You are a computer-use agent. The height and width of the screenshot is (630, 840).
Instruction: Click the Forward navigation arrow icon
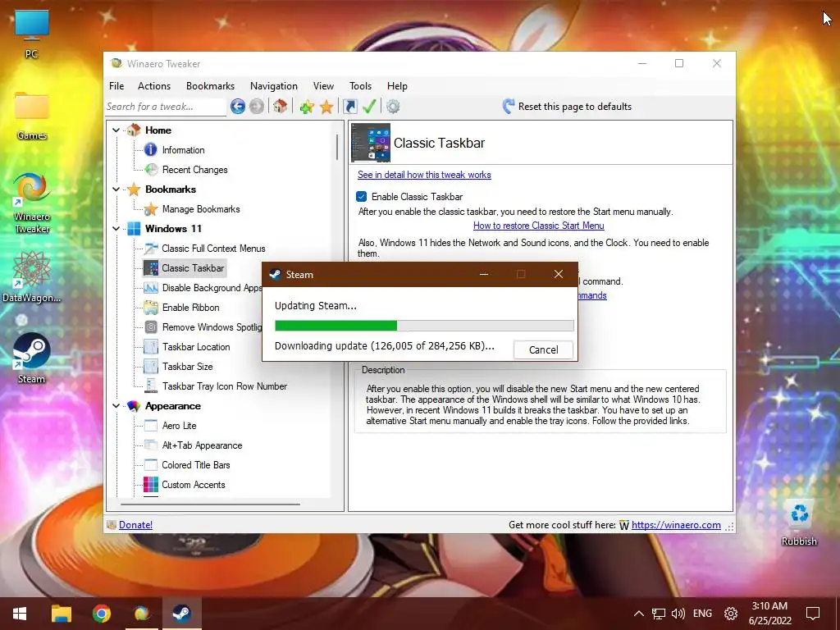(257, 107)
